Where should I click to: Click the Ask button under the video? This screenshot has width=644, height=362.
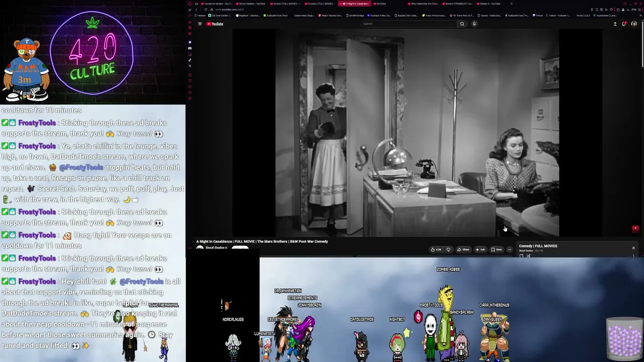coord(480,249)
